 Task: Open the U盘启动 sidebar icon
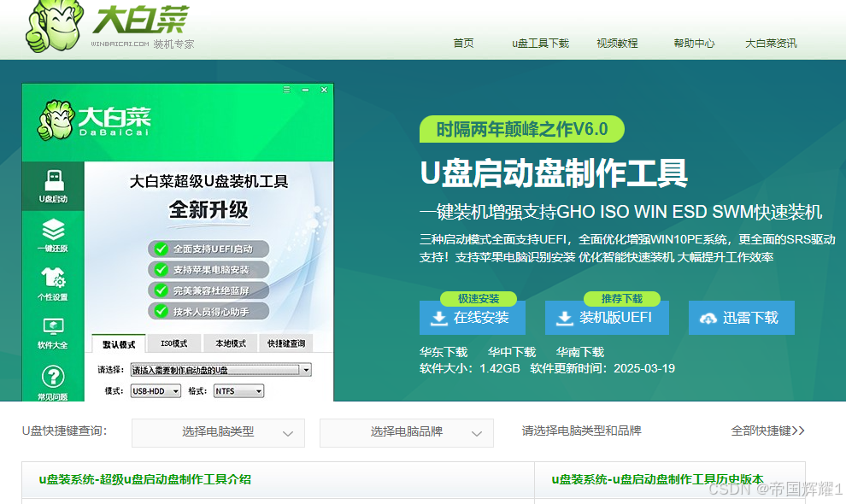(x=53, y=186)
